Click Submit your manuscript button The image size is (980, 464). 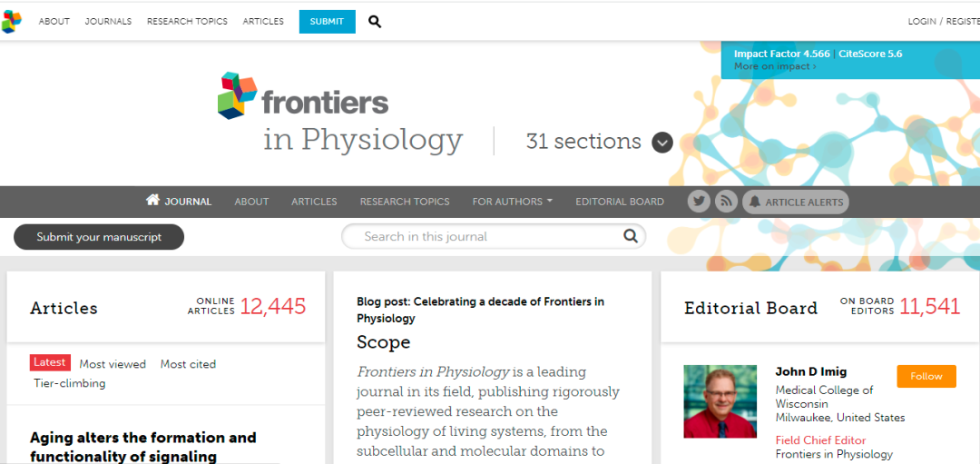(x=99, y=237)
